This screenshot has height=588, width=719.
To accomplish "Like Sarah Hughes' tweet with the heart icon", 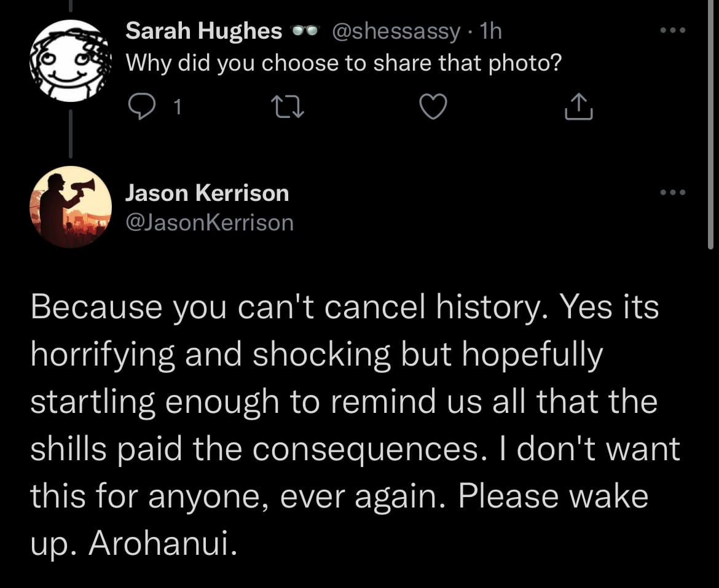I will [433, 106].
